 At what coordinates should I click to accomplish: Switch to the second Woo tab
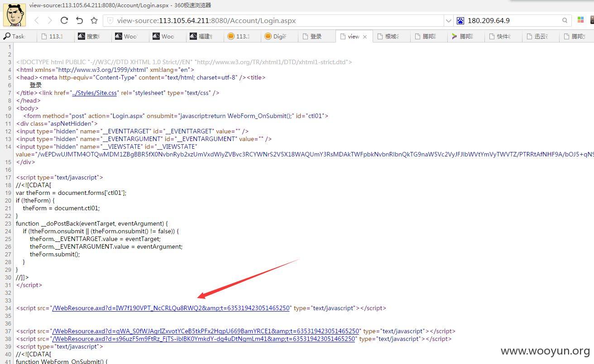click(x=167, y=36)
